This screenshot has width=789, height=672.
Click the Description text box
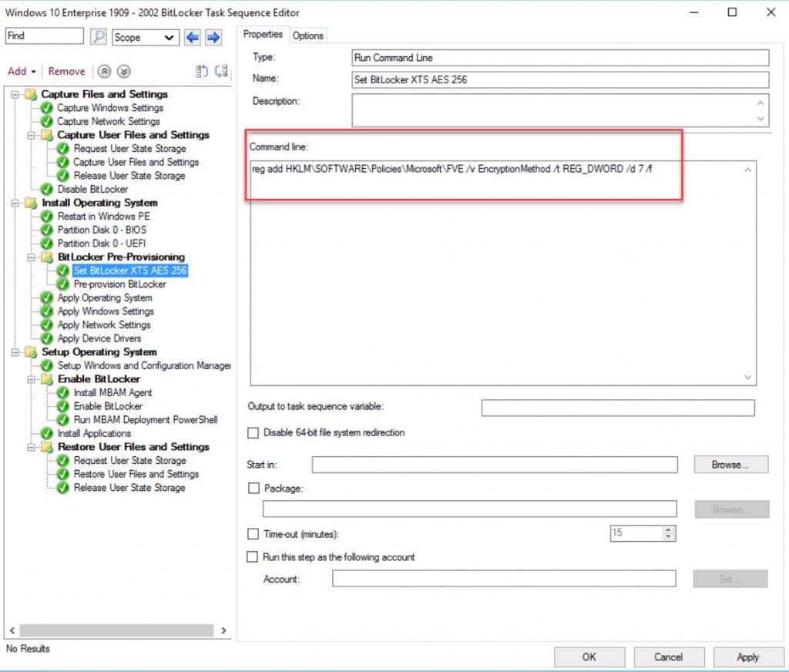[560, 110]
